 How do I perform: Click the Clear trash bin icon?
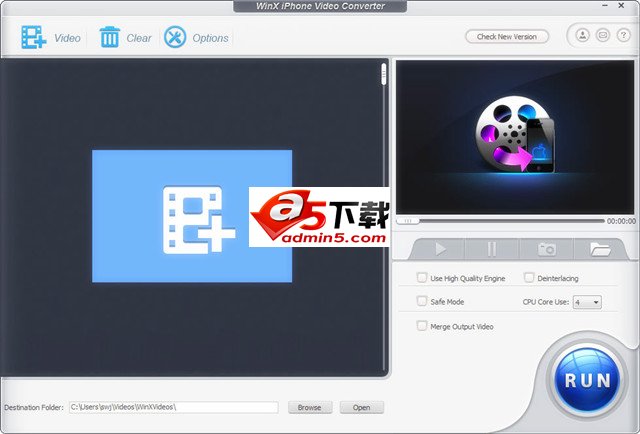110,37
